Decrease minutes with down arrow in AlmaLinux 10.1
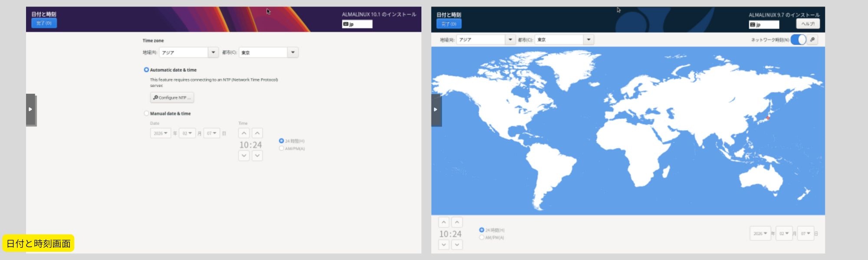This screenshot has height=260, width=868. pos(257,156)
